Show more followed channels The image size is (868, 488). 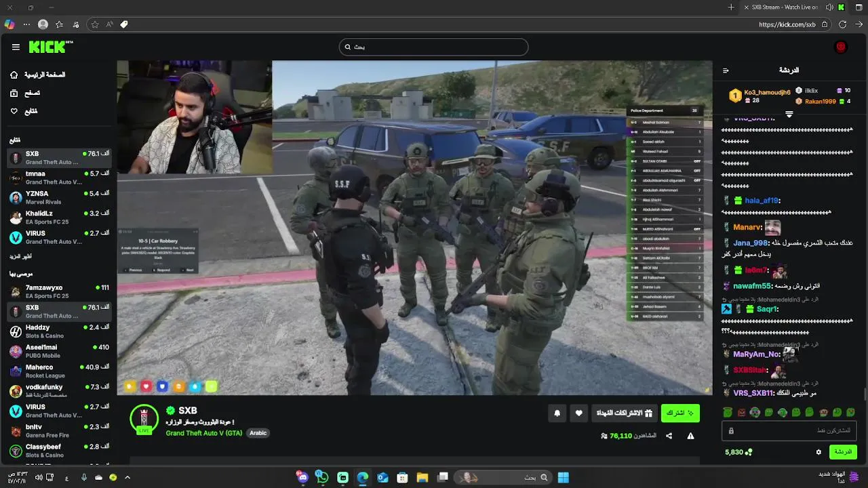coord(20,257)
